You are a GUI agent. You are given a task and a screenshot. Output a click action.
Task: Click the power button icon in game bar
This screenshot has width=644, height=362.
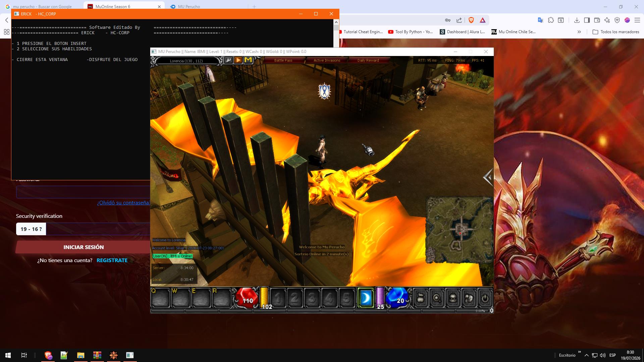click(485, 298)
